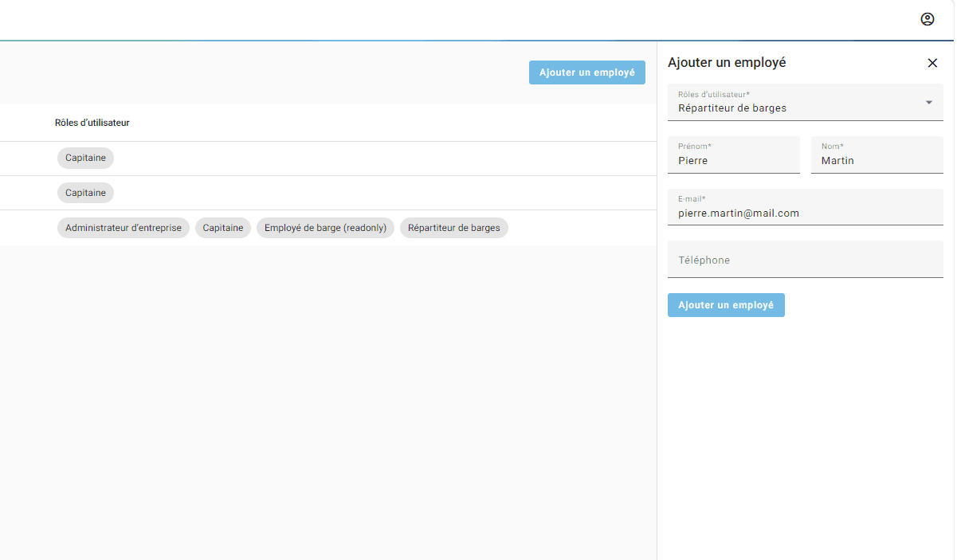Click the Capitaine chip in the second row
This screenshot has height=560, width=957.
(85, 193)
